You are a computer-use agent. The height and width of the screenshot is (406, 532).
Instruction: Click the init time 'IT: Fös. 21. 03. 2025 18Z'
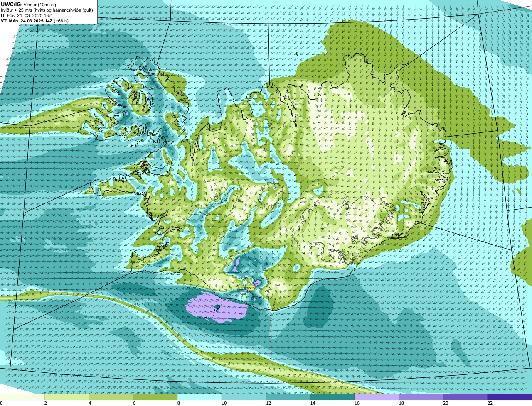tap(26, 15)
